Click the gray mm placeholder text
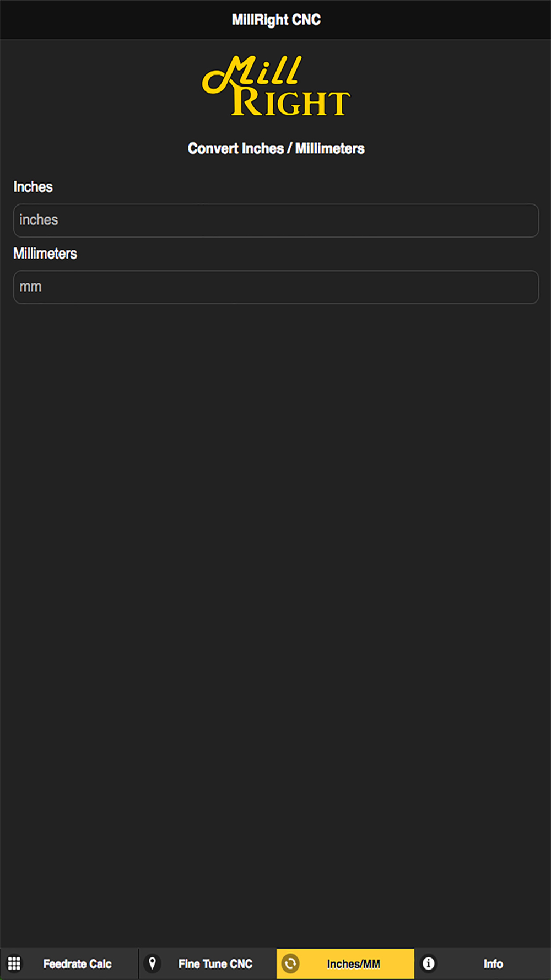 click(30, 287)
